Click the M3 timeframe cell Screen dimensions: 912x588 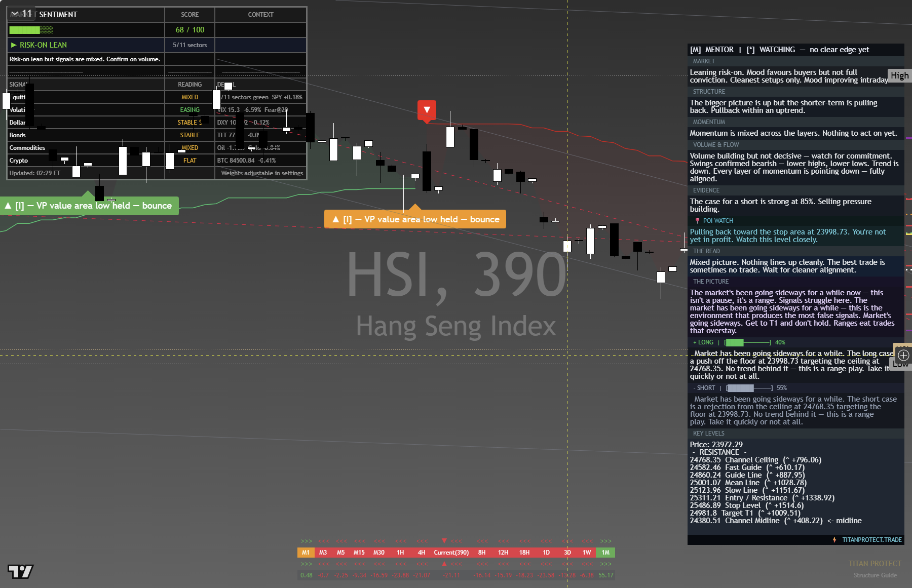pyautogui.click(x=323, y=553)
